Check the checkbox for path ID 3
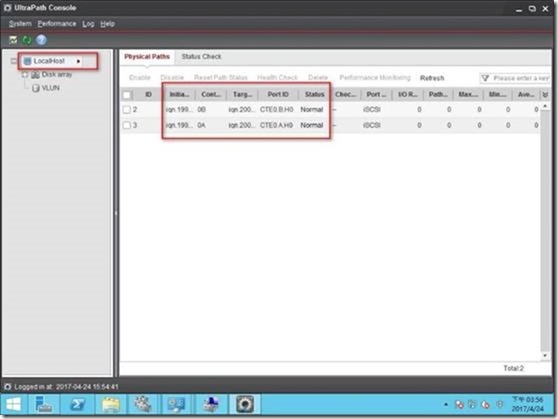 pos(127,125)
